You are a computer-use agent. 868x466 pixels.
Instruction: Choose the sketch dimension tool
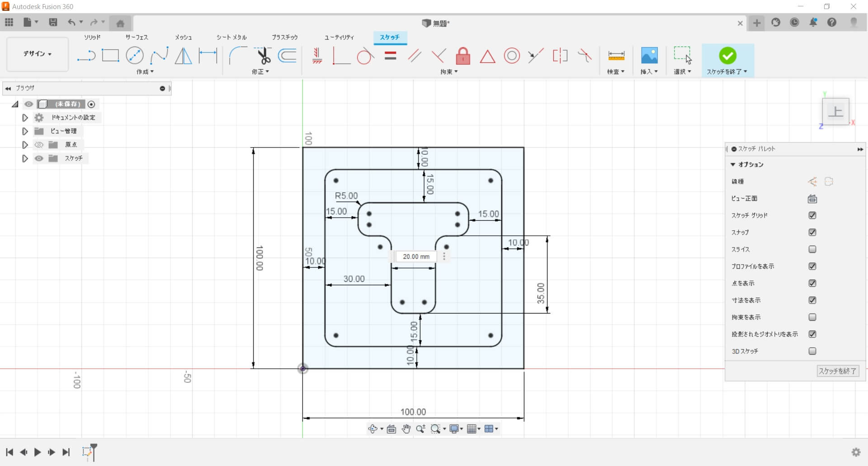(208, 56)
